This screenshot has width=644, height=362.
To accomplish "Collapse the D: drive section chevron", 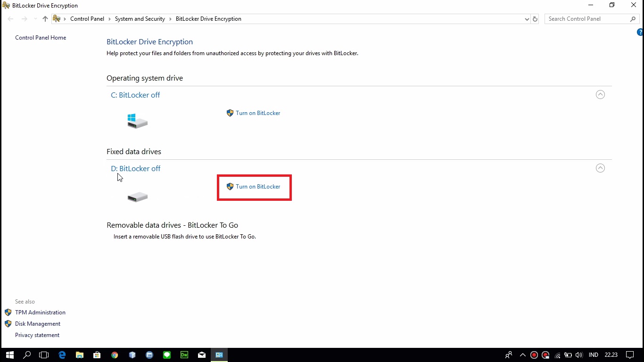I will 600,168.
